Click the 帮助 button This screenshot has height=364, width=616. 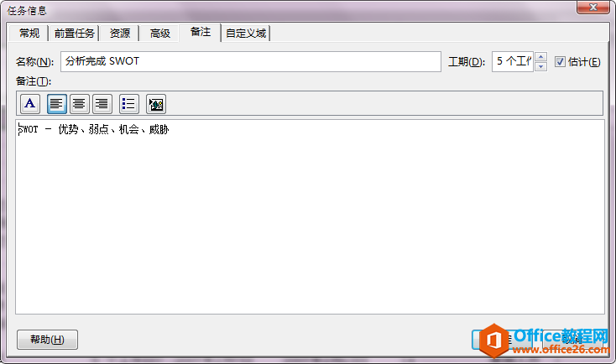pos(47,340)
